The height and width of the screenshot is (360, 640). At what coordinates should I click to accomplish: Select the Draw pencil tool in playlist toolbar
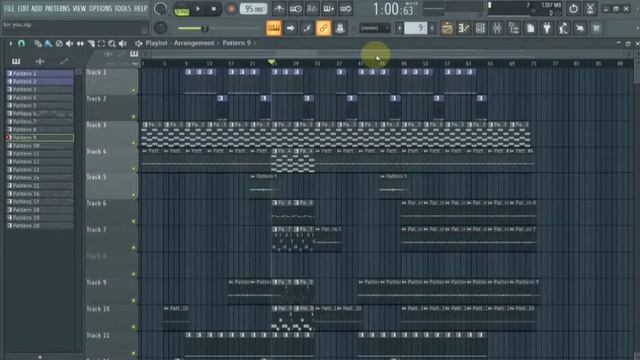pos(38,43)
